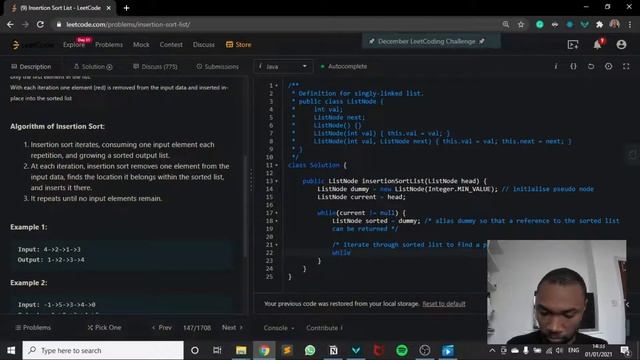Open Spotify from taskbar
Image resolution: width=640 pixels, height=360 pixels.
pos(402,350)
